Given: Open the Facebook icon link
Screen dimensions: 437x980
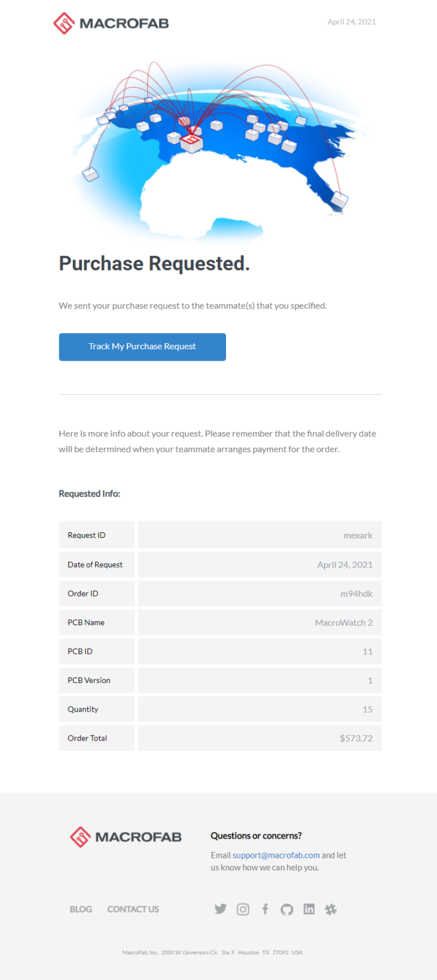Looking at the screenshot, I should (x=265, y=909).
